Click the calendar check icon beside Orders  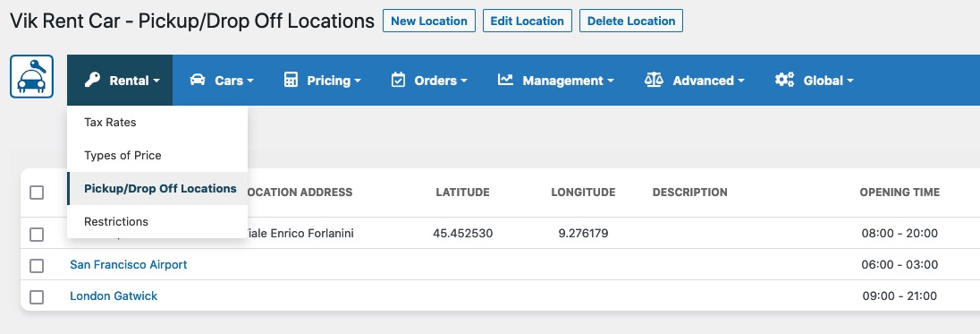tap(398, 80)
